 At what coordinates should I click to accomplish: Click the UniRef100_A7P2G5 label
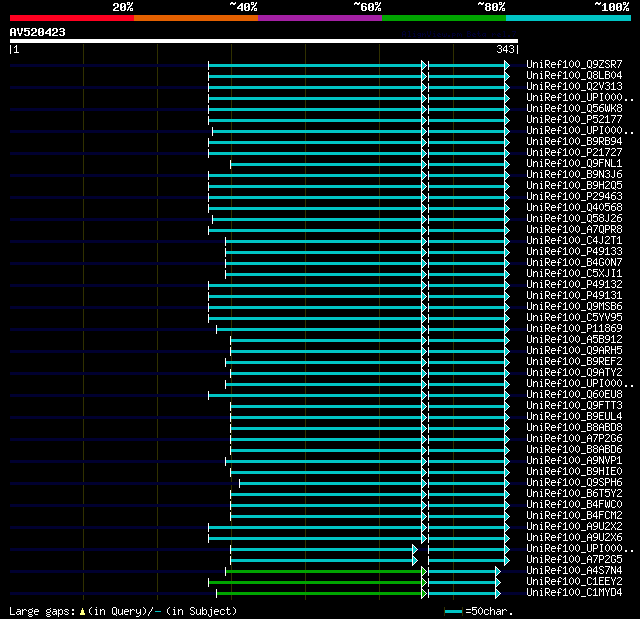coord(574,560)
